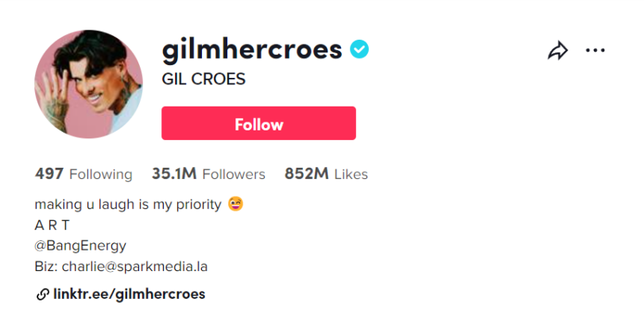The height and width of the screenshot is (322, 644).
Task: Click the GIL CROES display name
Action: tap(204, 79)
